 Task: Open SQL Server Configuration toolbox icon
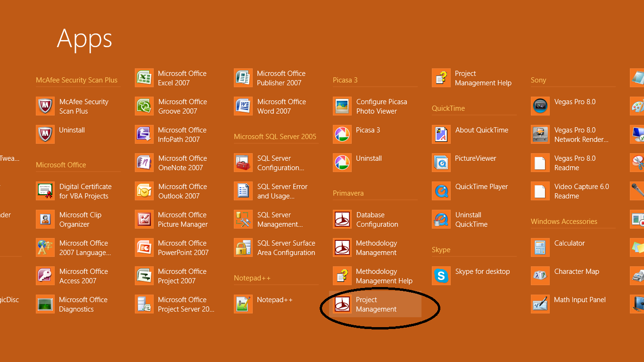[243, 163]
